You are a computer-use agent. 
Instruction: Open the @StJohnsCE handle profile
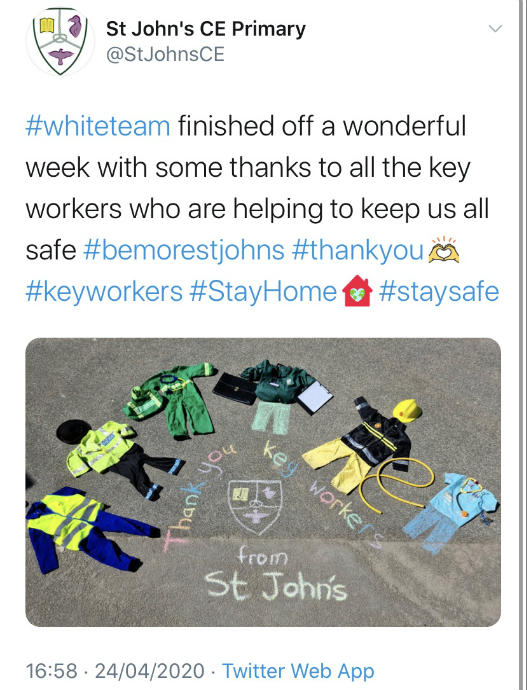[x=165, y=55]
